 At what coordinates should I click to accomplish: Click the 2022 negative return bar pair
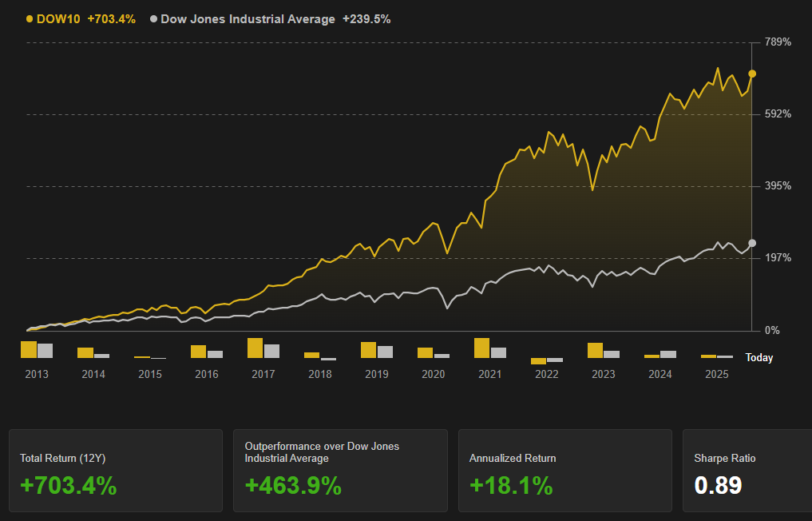click(547, 360)
